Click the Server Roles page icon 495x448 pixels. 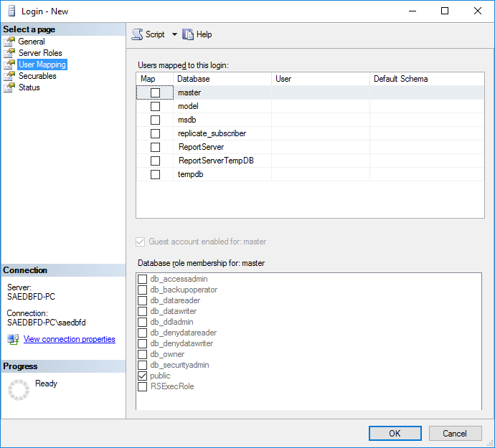9,53
